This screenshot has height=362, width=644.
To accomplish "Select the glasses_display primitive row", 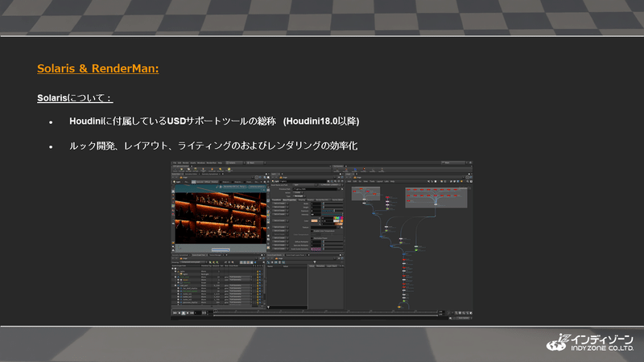I will [x=217, y=302].
